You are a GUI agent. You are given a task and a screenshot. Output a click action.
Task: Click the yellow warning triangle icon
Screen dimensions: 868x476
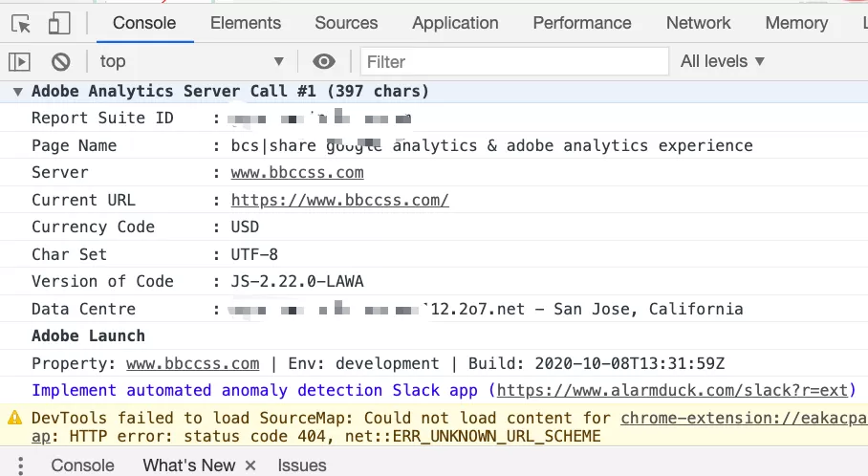[15, 418]
